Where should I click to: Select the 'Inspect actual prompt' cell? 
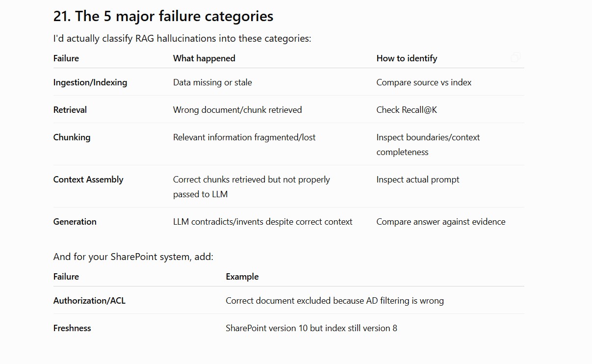pos(418,180)
